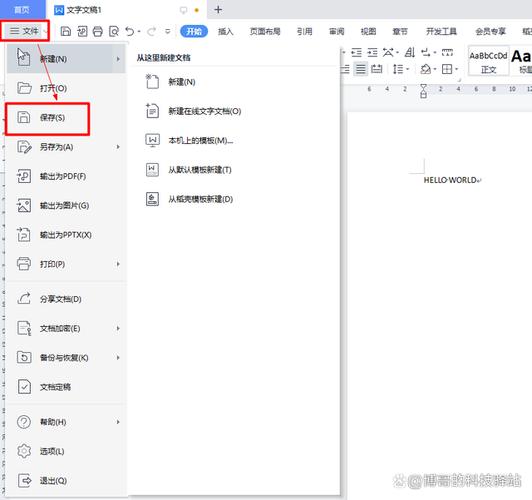Open the undo history dropdown arrow

pos(139,32)
